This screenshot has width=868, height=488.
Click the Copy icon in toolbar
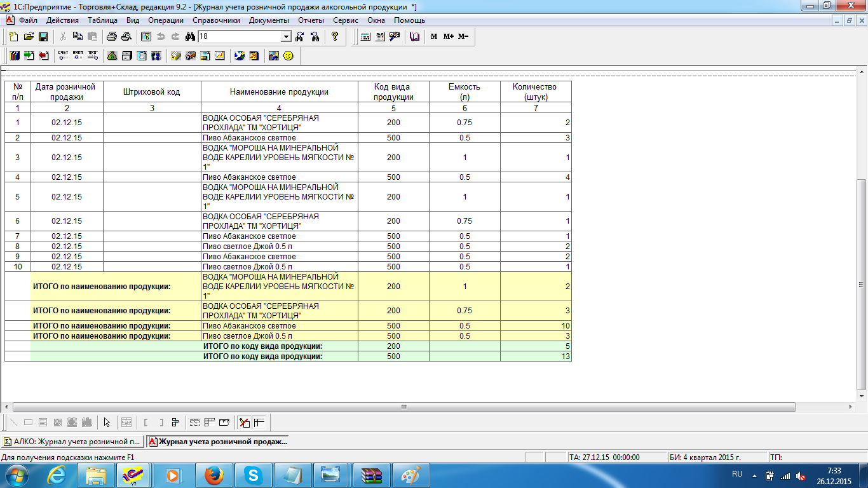[x=78, y=37]
